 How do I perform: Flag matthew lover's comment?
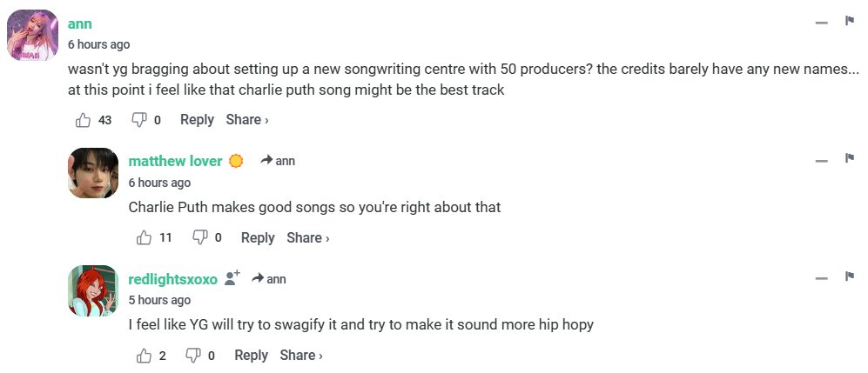[x=849, y=159]
